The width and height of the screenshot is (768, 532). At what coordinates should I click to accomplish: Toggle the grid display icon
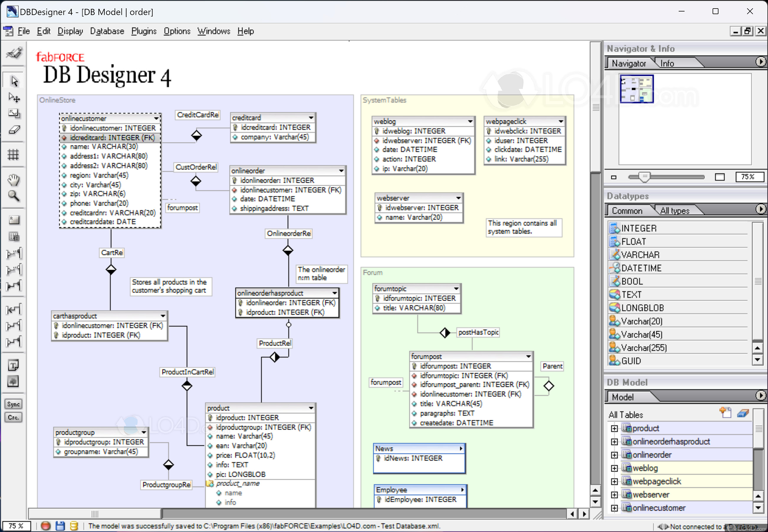coord(13,154)
